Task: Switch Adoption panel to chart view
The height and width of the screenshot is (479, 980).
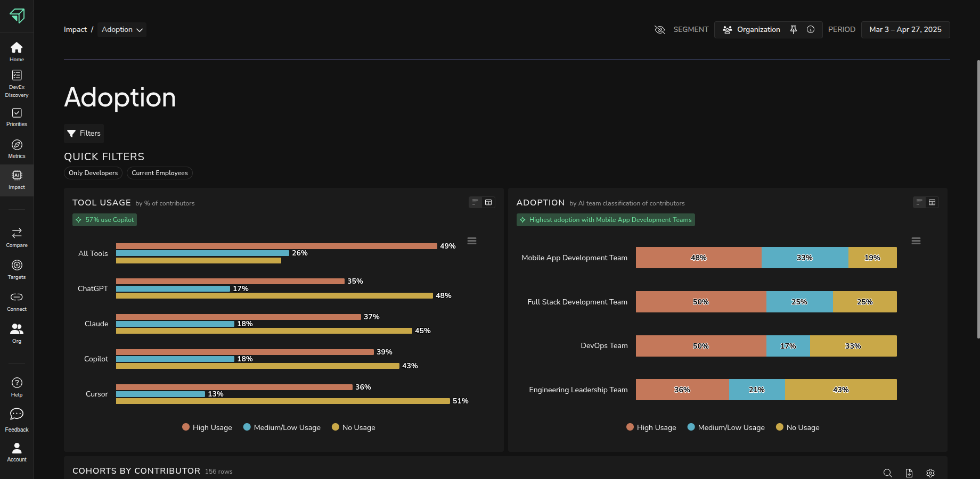Action: tap(919, 202)
